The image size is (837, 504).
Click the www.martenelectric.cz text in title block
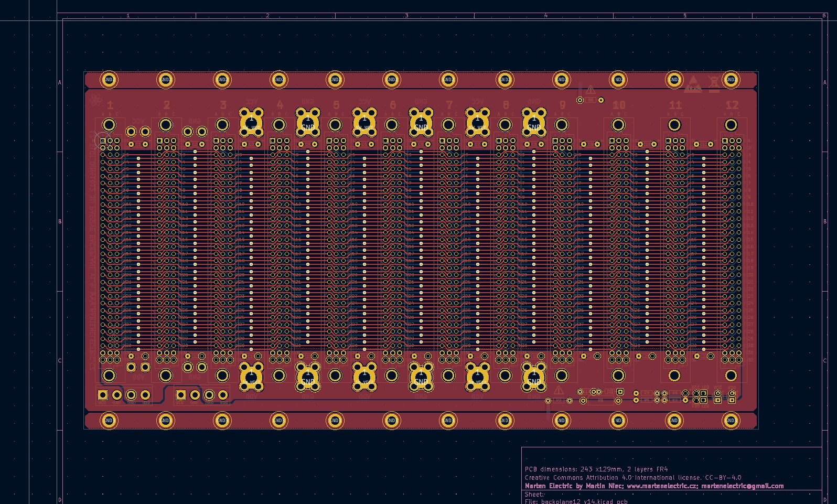662,486
